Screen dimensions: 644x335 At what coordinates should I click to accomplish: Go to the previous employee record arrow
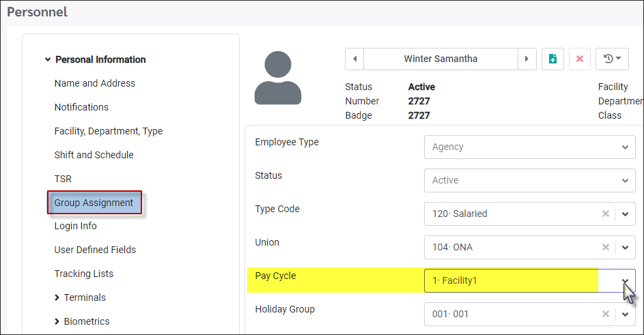[x=355, y=59]
